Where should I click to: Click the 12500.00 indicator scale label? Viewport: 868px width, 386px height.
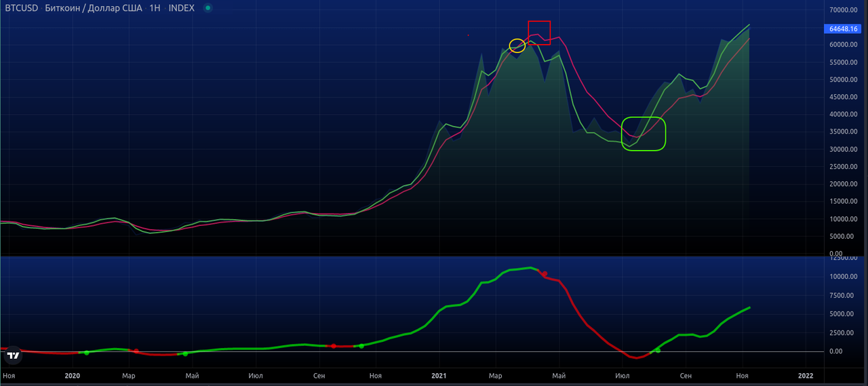(844, 258)
